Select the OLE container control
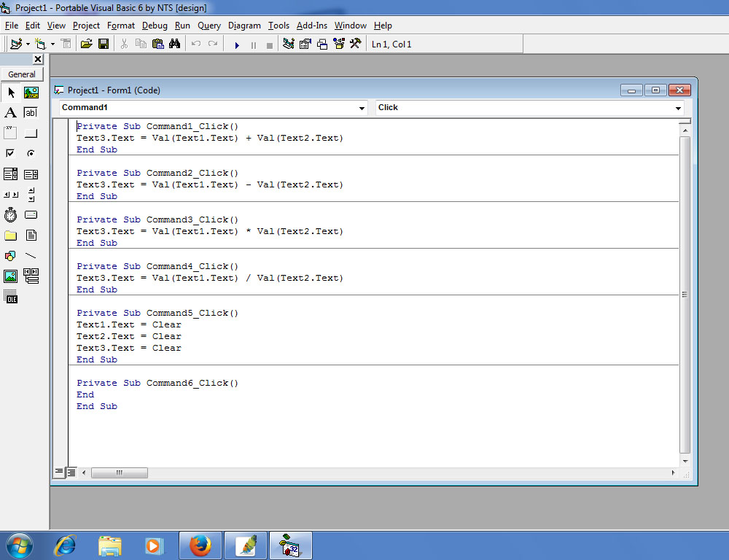This screenshot has width=729, height=560. (x=10, y=296)
